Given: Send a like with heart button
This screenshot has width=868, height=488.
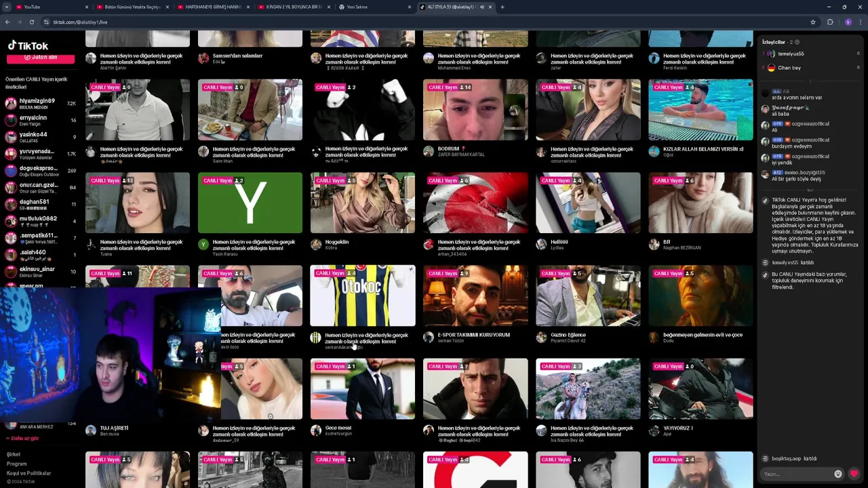Looking at the screenshot, I should pos(854,474).
